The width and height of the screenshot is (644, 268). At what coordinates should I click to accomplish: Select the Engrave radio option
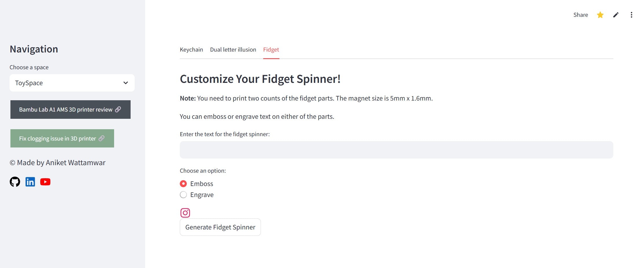183,195
